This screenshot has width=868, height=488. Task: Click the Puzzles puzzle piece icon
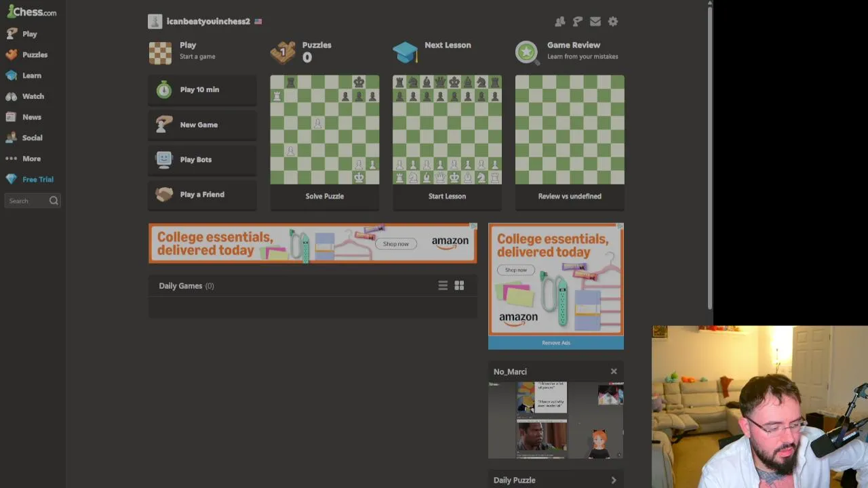click(283, 52)
